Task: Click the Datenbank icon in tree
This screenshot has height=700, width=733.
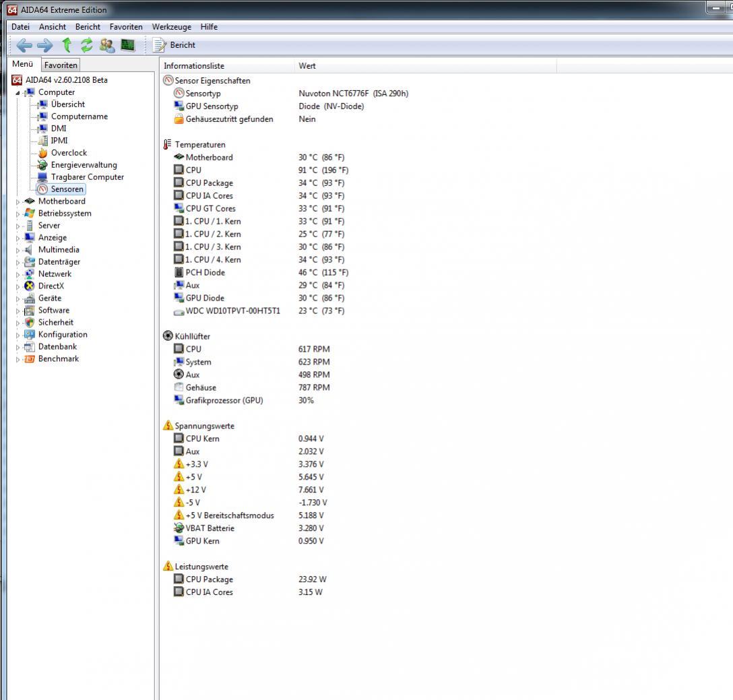Action: click(30, 347)
